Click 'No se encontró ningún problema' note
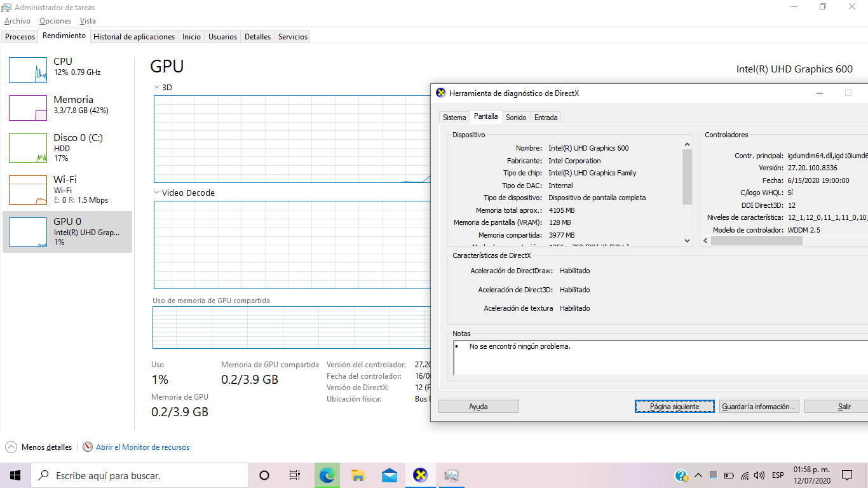The image size is (868, 488). pos(520,347)
